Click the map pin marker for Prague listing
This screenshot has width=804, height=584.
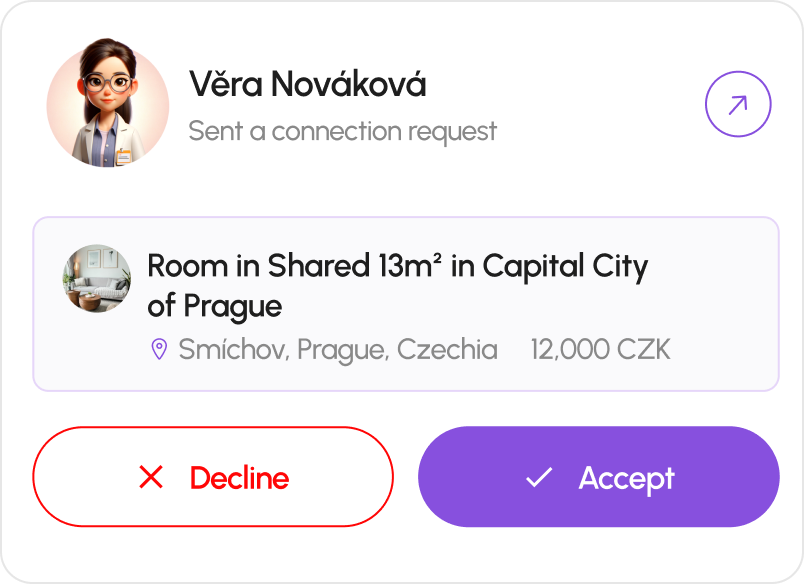point(157,349)
